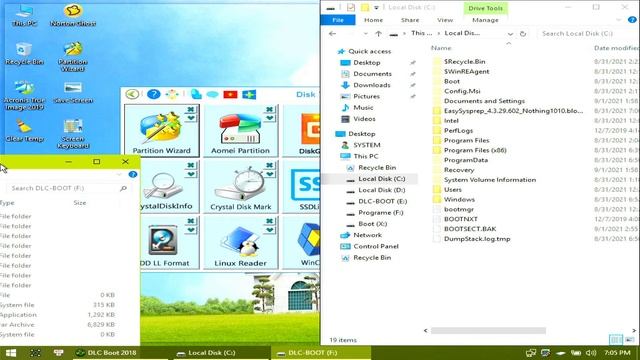640x360 pixels.
Task: Select Local Disk (D:) in navigation tree
Action: coord(382,190)
